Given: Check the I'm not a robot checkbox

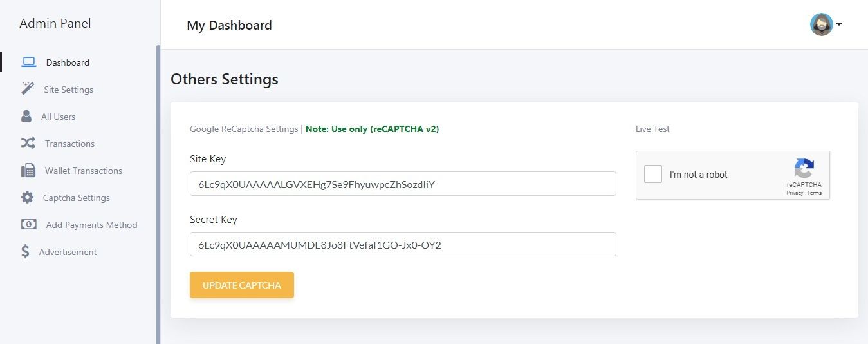Looking at the screenshot, I should pyautogui.click(x=653, y=174).
